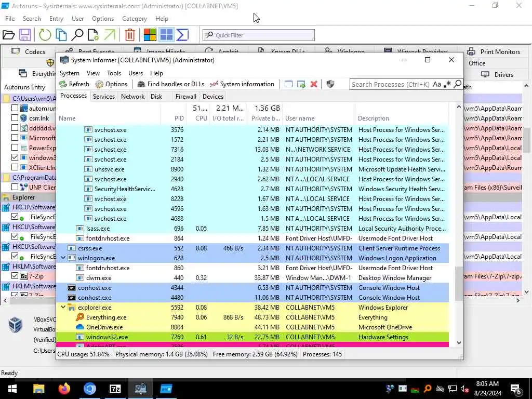
Task: Toggle the UNP Client entry checkbox
Action: coord(15,187)
